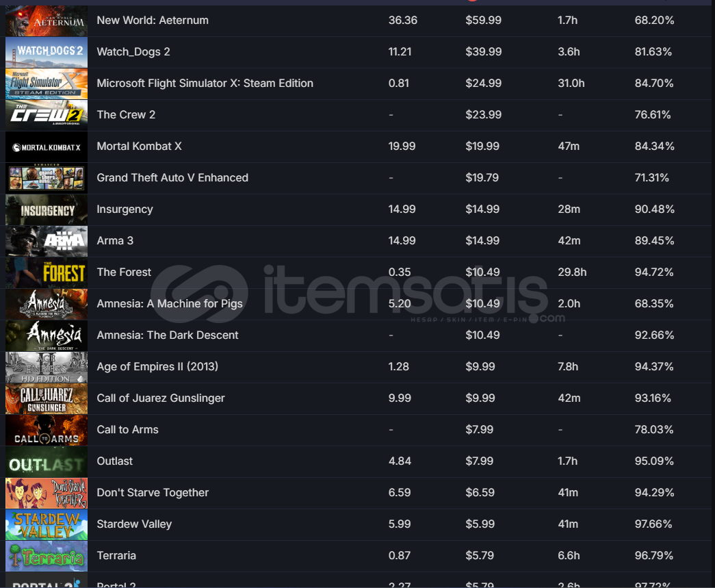Click the "Outlast" title text
The image size is (715, 588).
click(114, 461)
